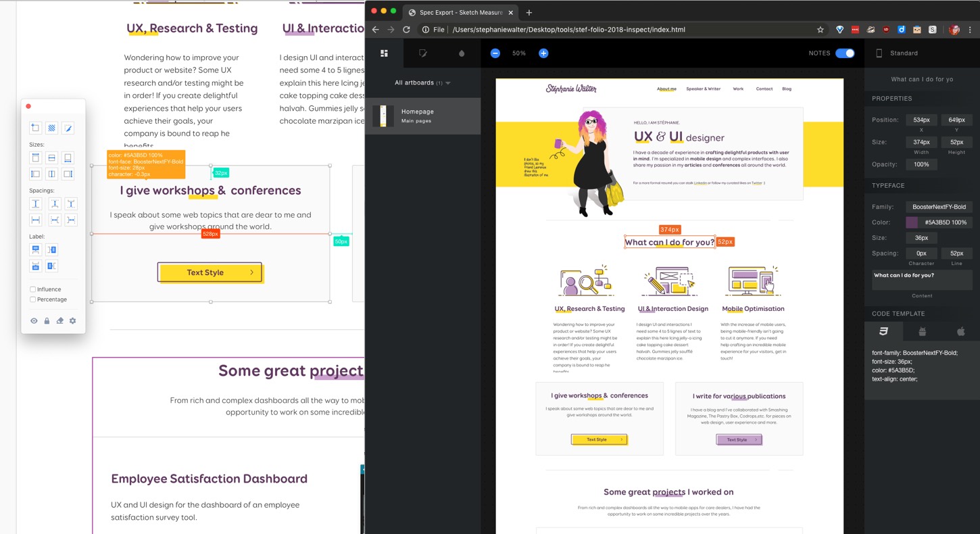
Task: Click the eraser icon in Sketch Measure panel
Action: click(x=59, y=321)
